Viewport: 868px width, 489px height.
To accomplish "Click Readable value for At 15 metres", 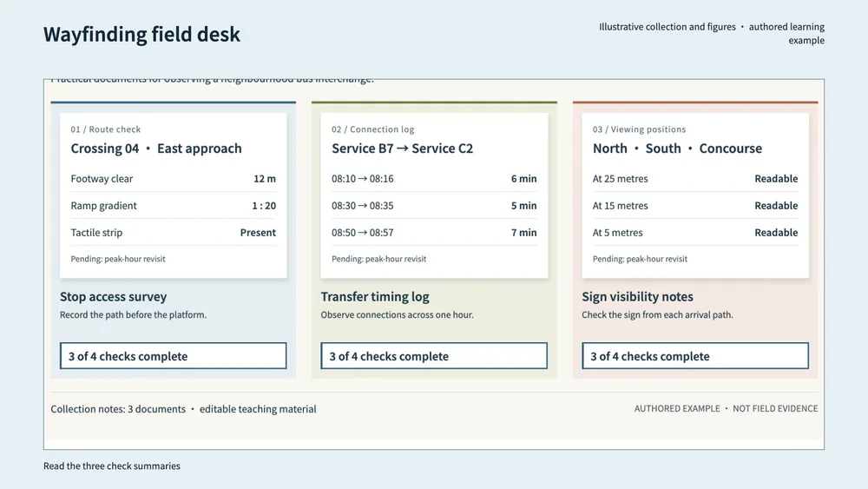I will click(776, 206).
